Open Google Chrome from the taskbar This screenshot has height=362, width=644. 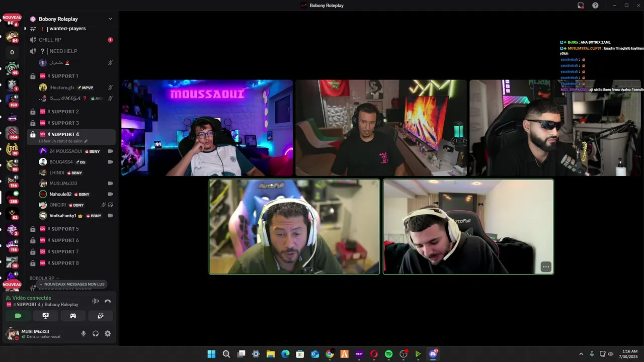pos(330,354)
